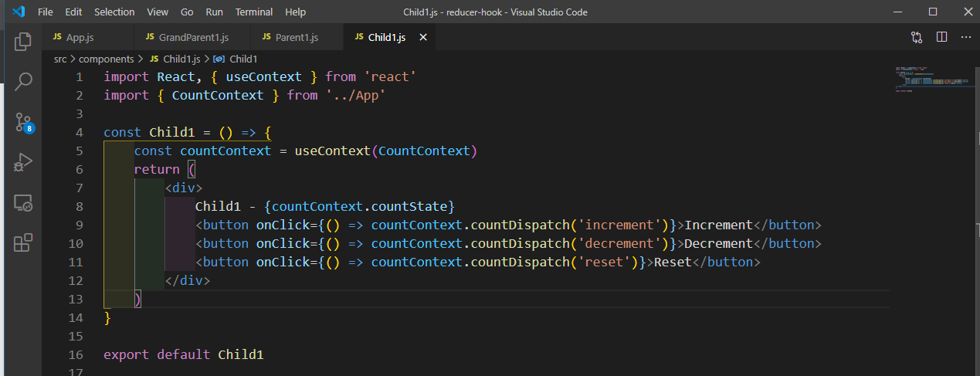This screenshot has width=980, height=376.
Task: Open the Search view in activity bar
Action: [x=23, y=81]
